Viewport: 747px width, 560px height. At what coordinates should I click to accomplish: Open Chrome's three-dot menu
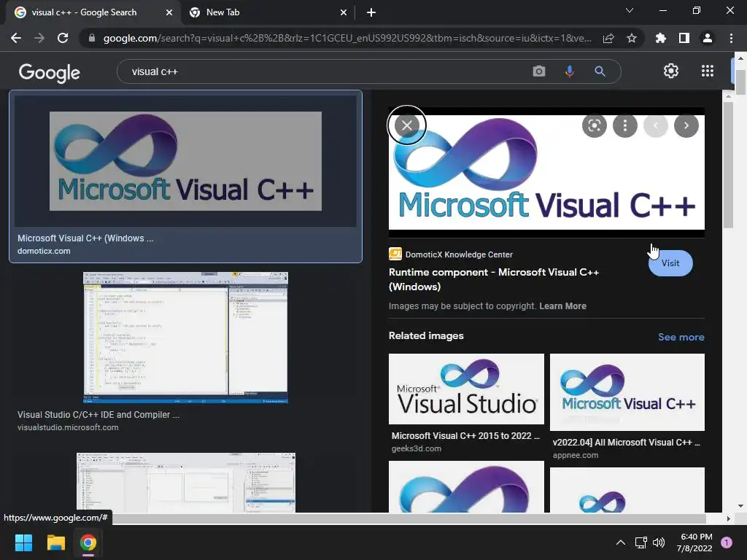pyautogui.click(x=731, y=38)
